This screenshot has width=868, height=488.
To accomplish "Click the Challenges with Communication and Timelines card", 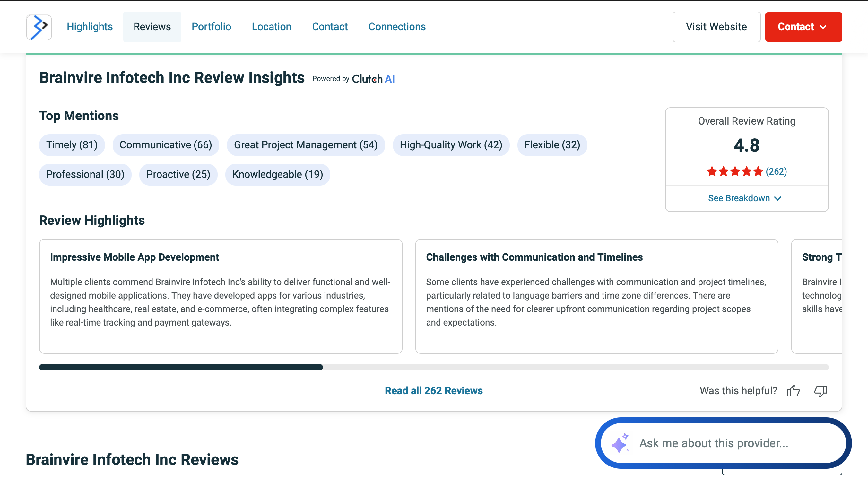I will [596, 296].
